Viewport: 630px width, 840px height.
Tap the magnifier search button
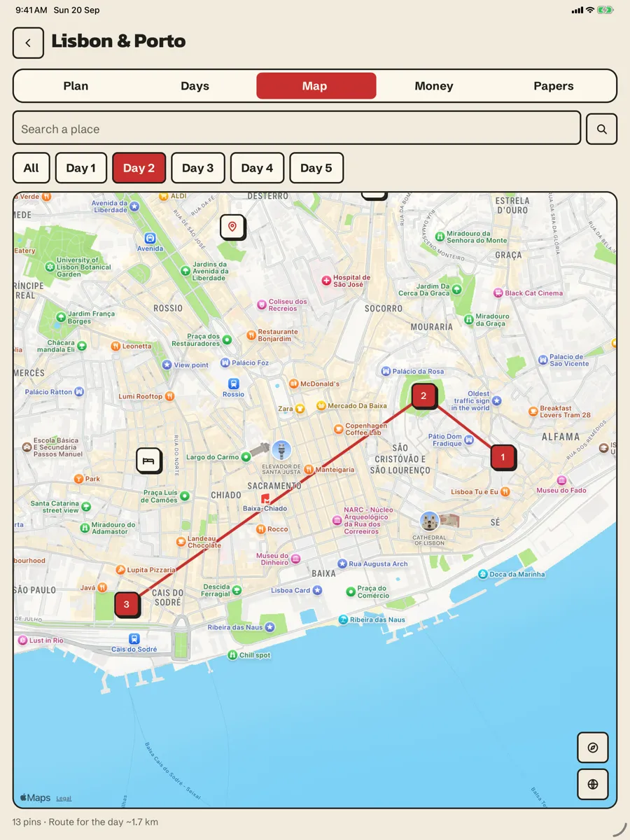tap(601, 129)
